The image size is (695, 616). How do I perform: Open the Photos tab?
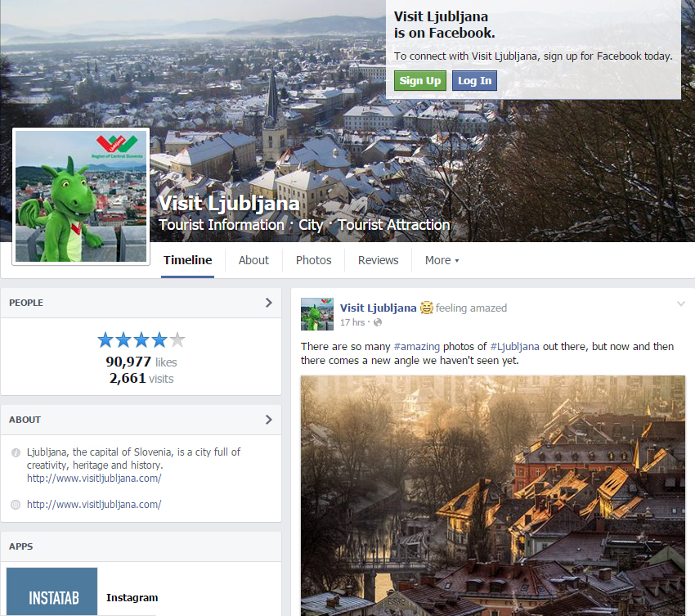(313, 260)
